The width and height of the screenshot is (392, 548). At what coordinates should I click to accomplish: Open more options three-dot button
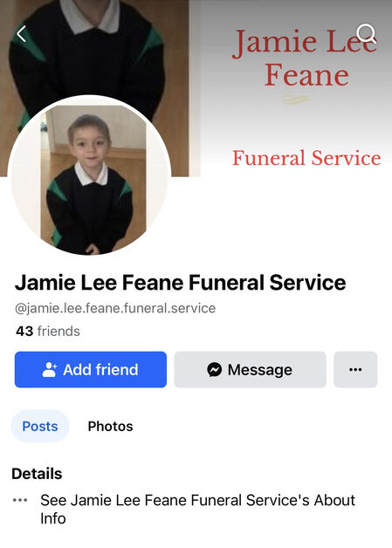click(x=355, y=369)
